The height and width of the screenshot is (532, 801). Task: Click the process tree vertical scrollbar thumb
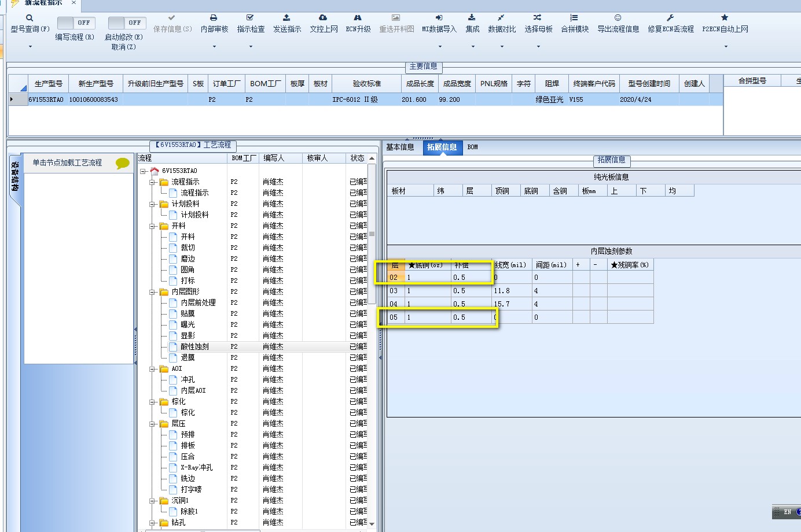[x=372, y=234]
